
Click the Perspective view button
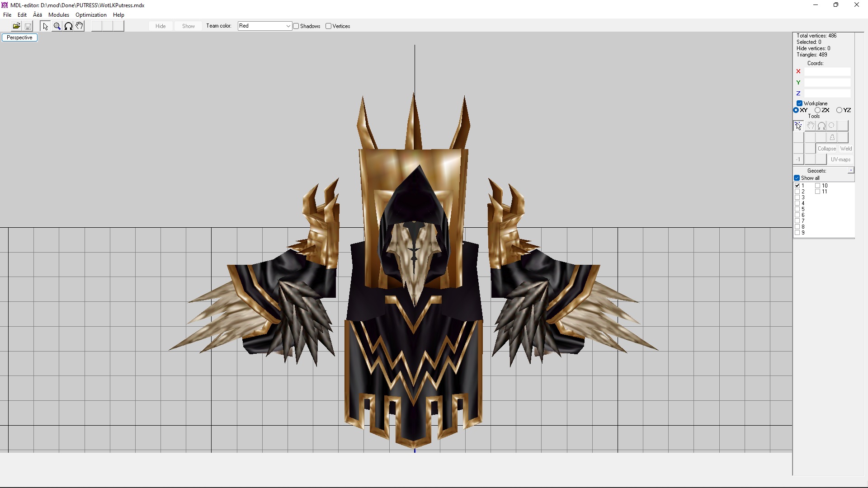click(19, 38)
